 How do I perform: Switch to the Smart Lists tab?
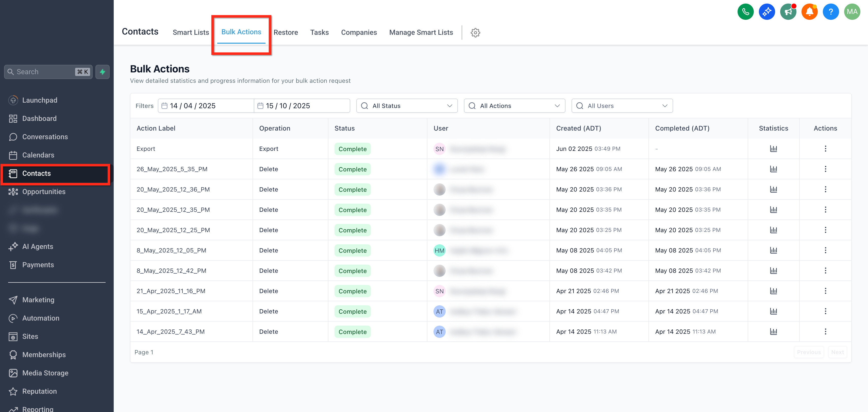click(191, 32)
